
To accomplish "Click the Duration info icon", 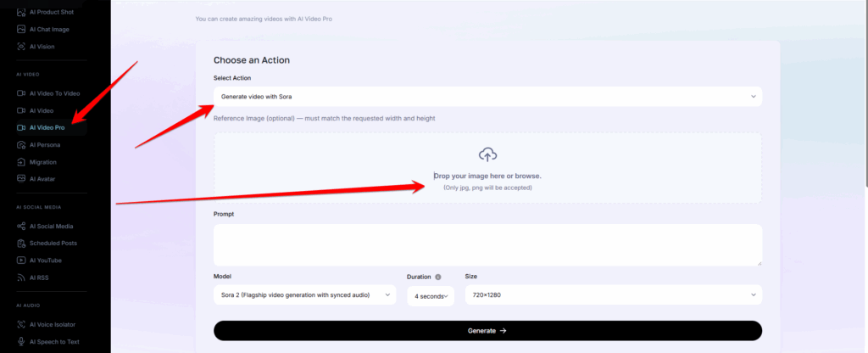I will coord(438,277).
